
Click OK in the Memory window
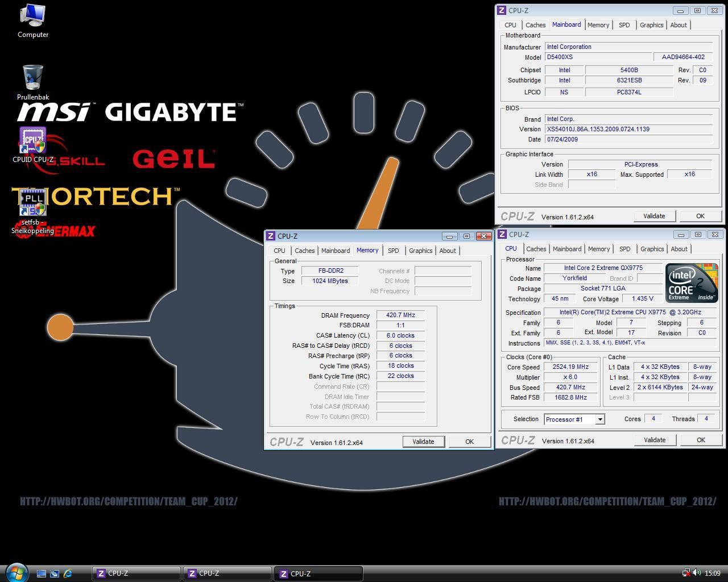469,442
